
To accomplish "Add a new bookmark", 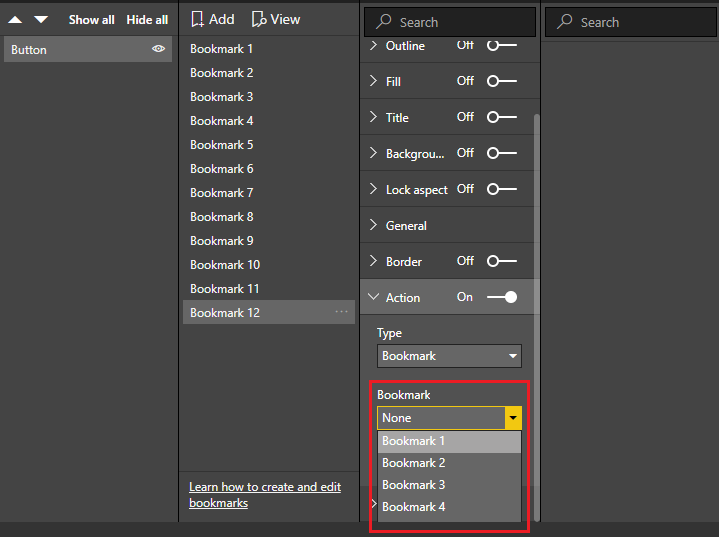I will 213,19.
